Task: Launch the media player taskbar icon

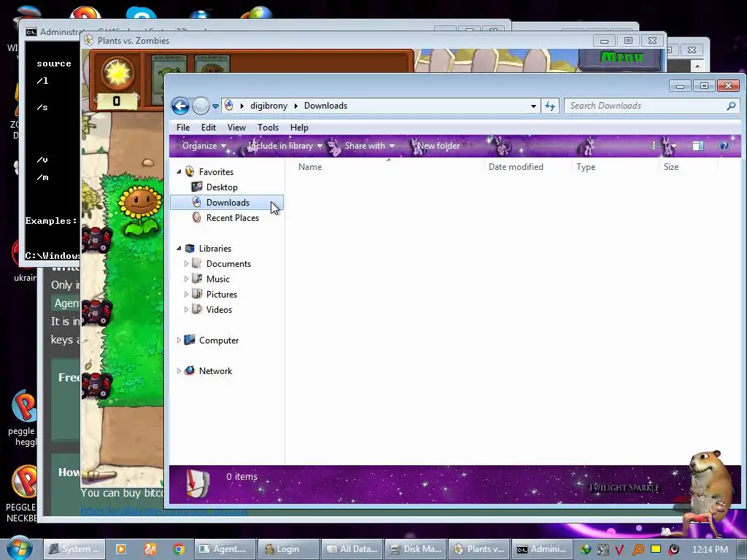Action: coord(121,549)
